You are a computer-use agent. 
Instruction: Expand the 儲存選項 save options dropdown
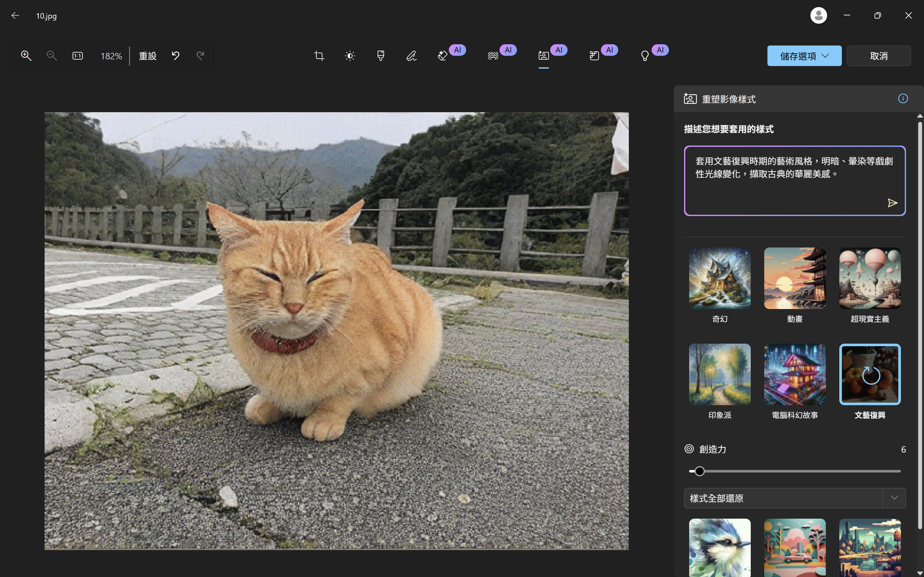click(x=804, y=56)
